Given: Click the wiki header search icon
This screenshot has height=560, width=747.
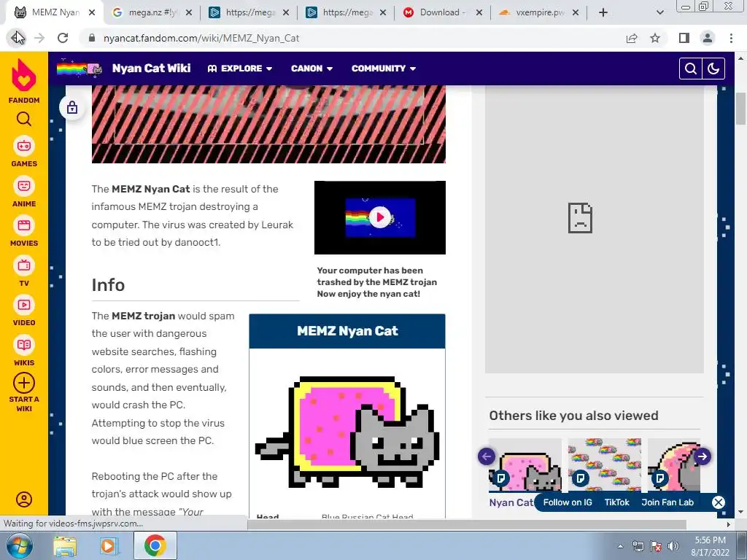Looking at the screenshot, I should [x=691, y=69].
